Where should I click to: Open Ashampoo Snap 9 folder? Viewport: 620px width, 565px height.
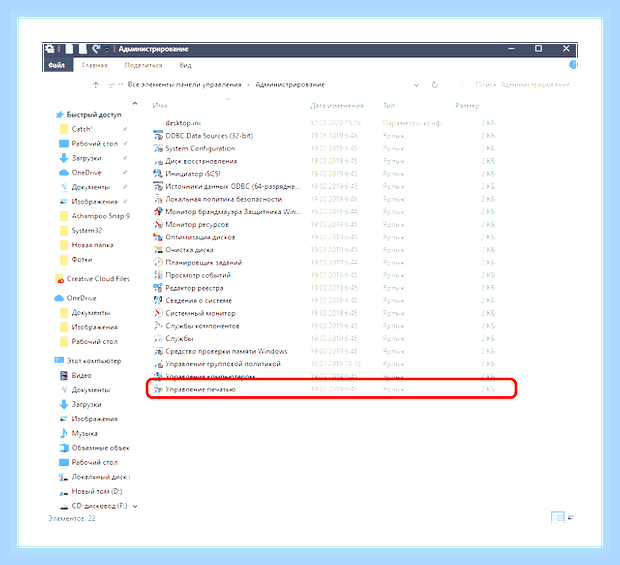pos(100,216)
